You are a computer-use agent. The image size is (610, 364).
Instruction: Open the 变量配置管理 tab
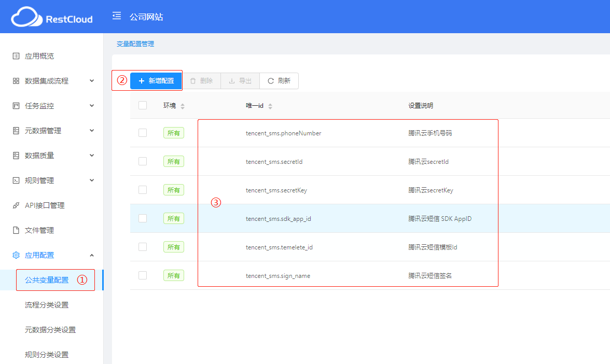135,44
